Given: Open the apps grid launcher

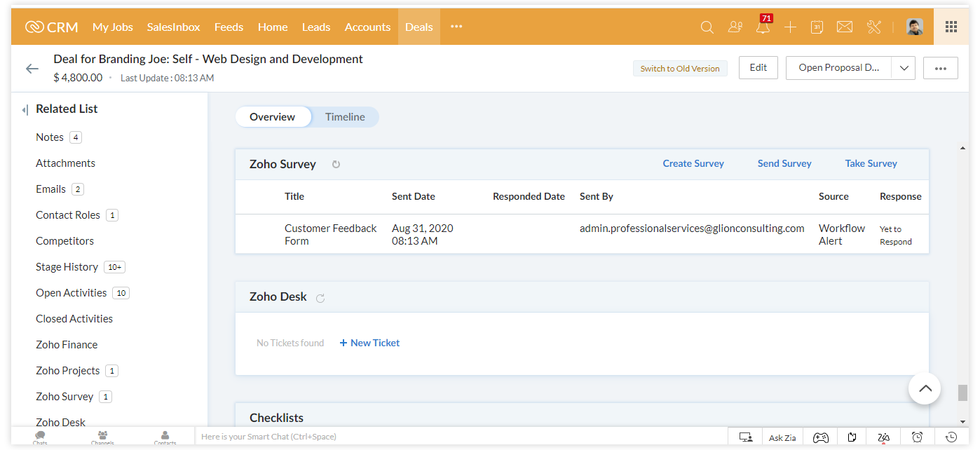Looking at the screenshot, I should [951, 27].
